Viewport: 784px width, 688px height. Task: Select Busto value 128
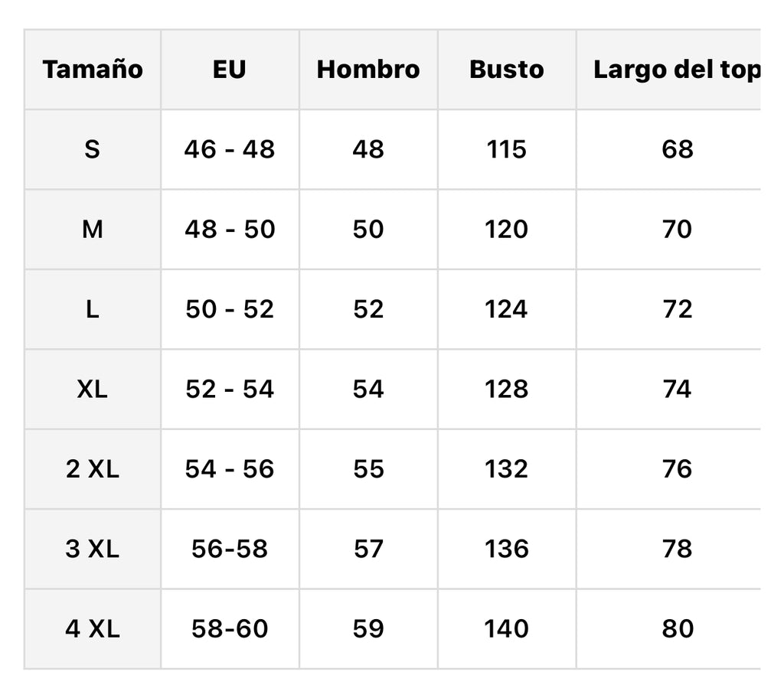click(x=507, y=390)
